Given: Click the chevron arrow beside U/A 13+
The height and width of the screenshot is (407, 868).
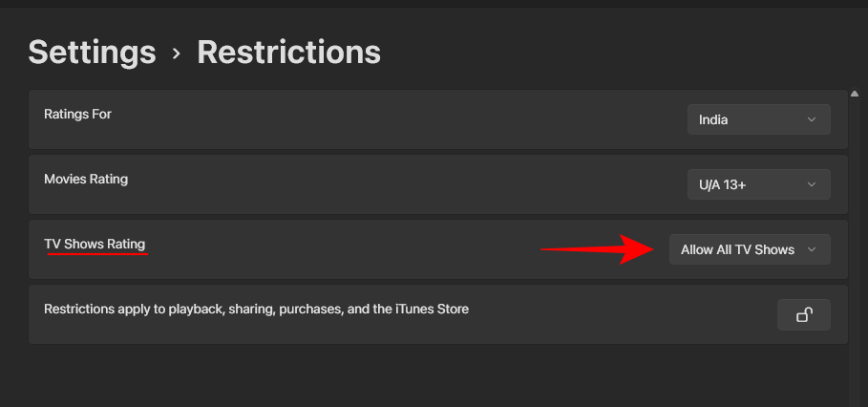Looking at the screenshot, I should (x=812, y=184).
